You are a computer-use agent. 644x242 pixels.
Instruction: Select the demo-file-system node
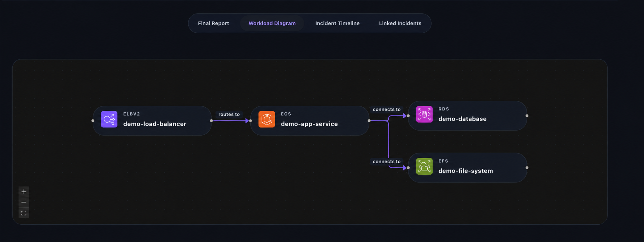(x=467, y=167)
